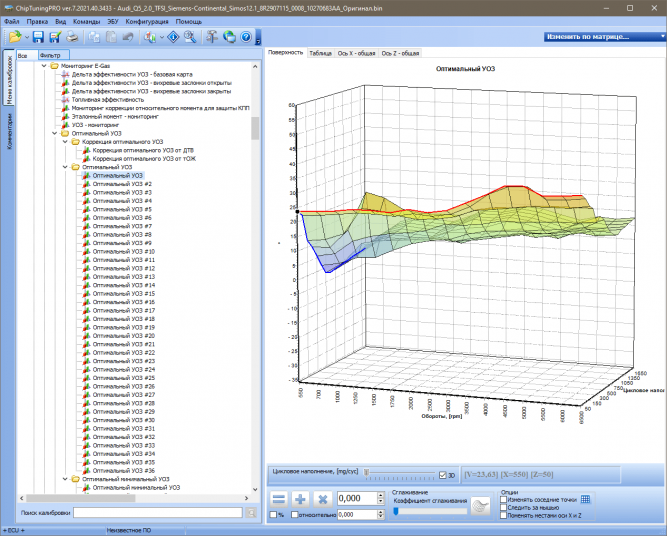Enable Изменять соседние точки checkbox
The image size is (667, 536).
tap(504, 499)
